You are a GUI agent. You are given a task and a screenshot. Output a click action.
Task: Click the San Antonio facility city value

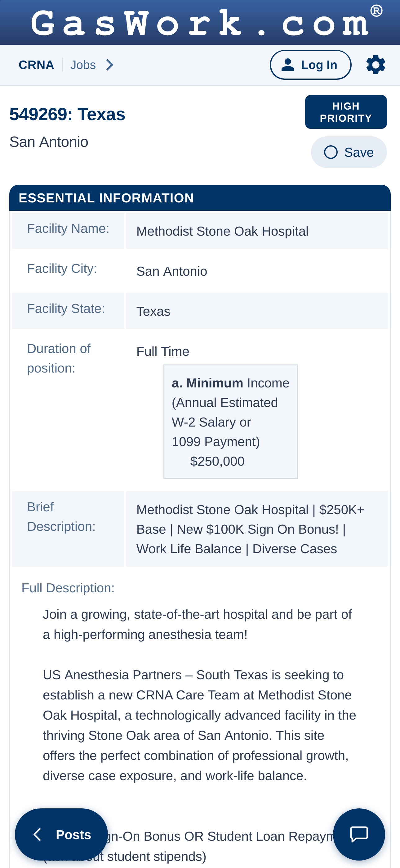(x=172, y=271)
